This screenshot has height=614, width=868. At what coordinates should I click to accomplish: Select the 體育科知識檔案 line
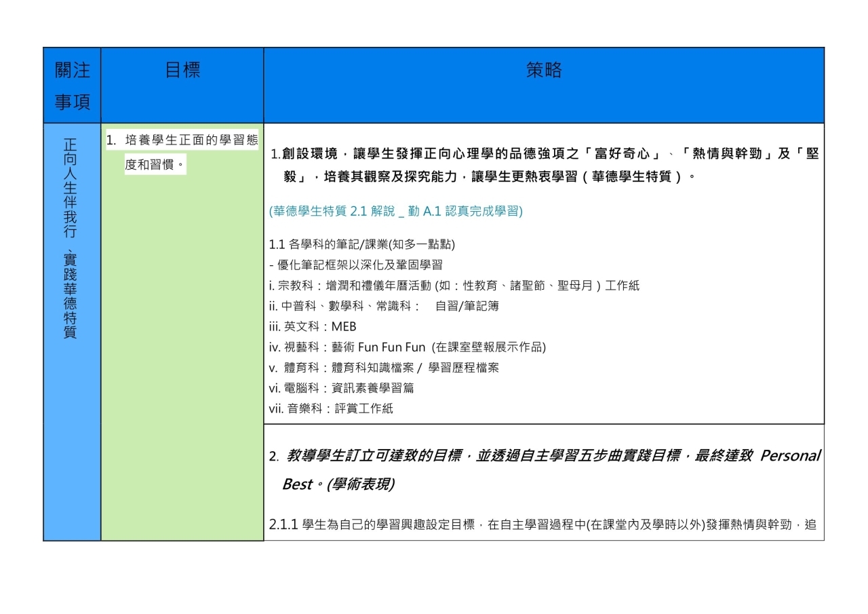[x=384, y=368]
